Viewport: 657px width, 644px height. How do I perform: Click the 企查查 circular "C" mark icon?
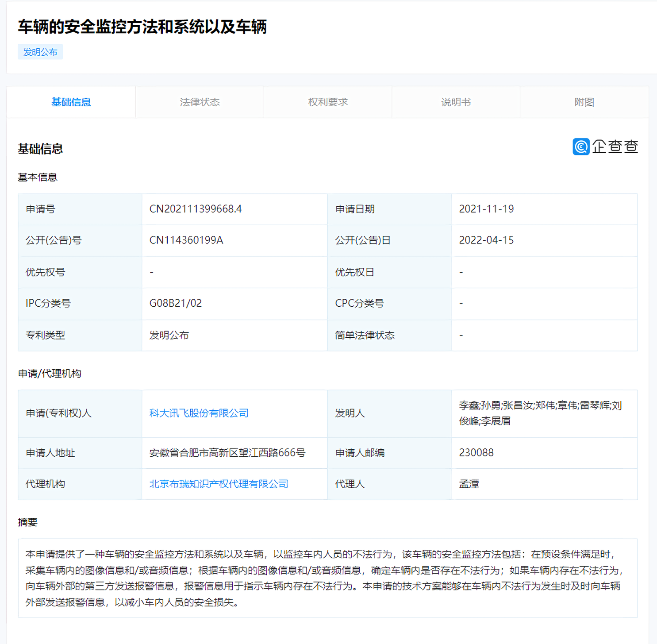click(580, 147)
